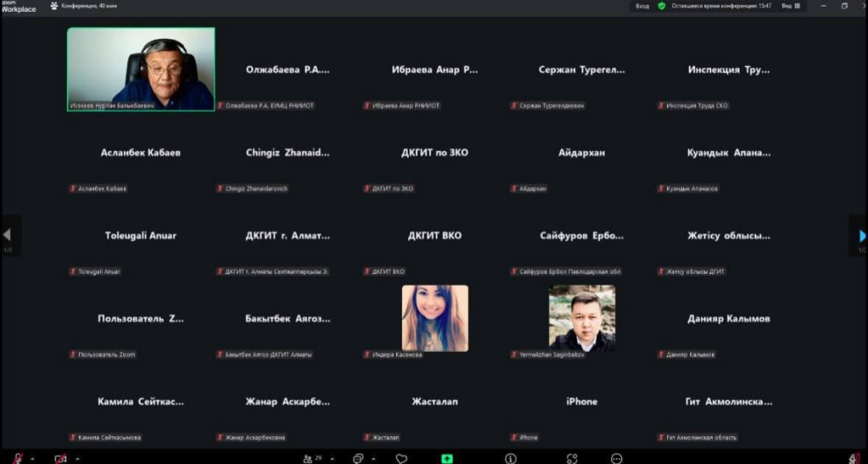Select Yermekzhan Saginbekov's profile photo tile
Viewport: 868px width, 464px height.
[x=581, y=317]
